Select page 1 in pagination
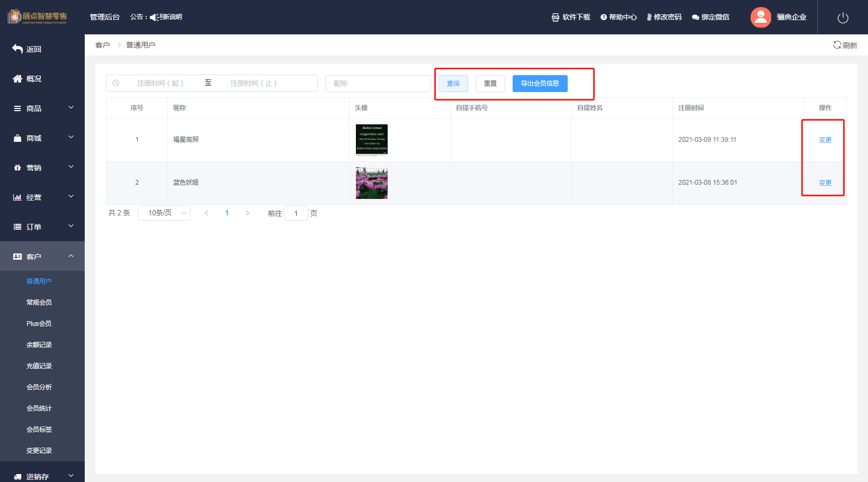This screenshot has height=482, width=868. (227, 213)
